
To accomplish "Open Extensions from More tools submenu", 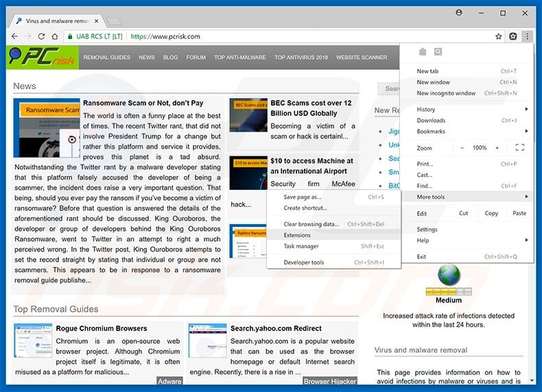I will point(334,235).
